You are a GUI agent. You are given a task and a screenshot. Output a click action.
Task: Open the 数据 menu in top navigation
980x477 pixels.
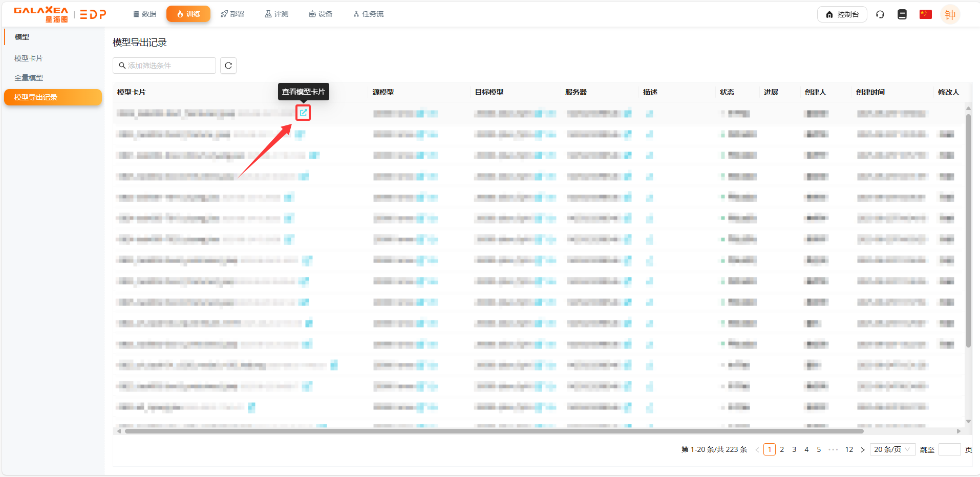[144, 14]
